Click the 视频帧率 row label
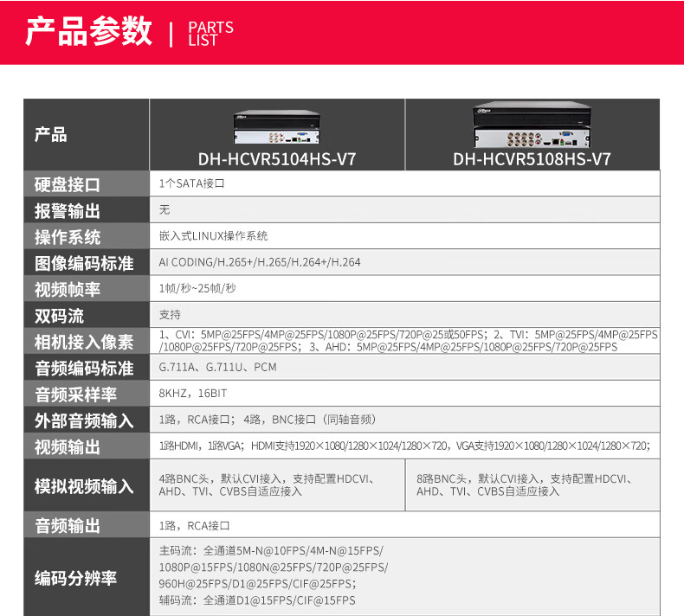This screenshot has width=684, height=616. pos(68,290)
